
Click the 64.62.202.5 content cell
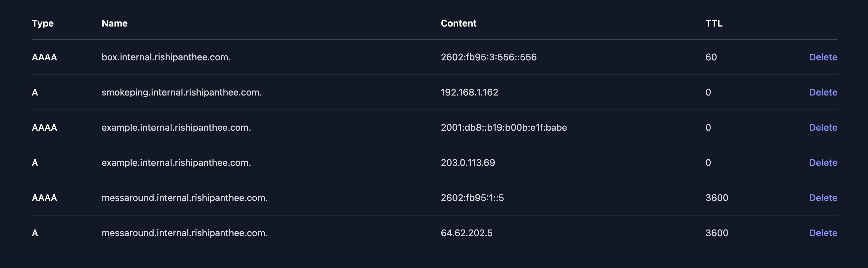pos(466,233)
